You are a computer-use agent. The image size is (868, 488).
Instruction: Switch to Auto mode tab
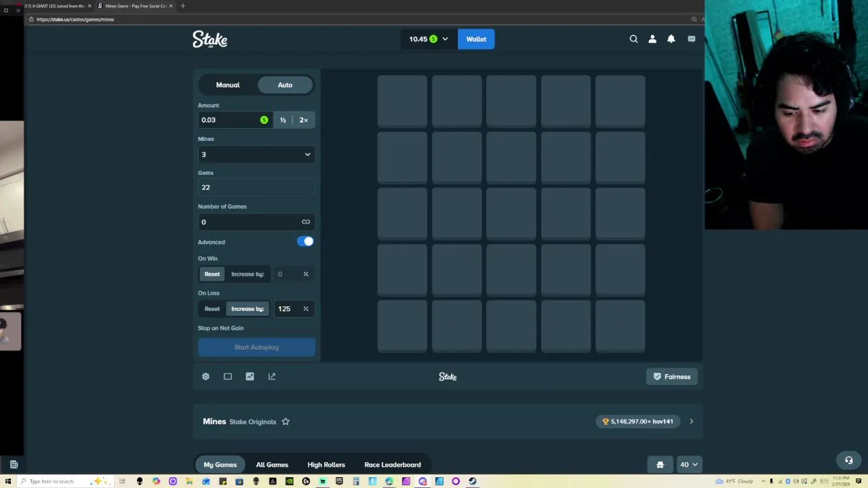click(285, 85)
